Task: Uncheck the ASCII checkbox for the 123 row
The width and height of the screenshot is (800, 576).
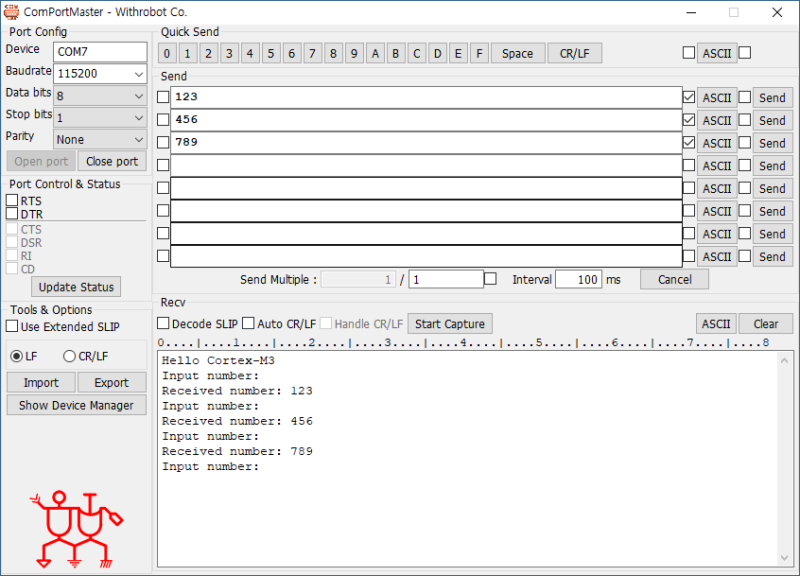Action: (x=689, y=97)
